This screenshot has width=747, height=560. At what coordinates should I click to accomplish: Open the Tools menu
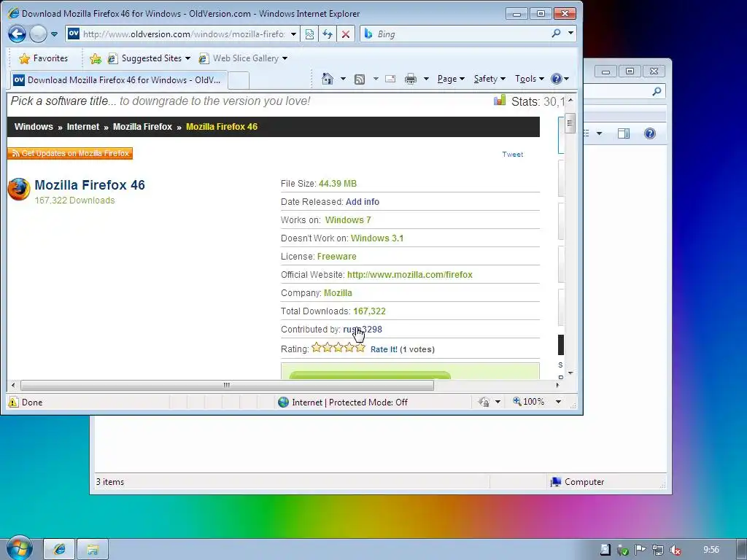pyautogui.click(x=530, y=79)
